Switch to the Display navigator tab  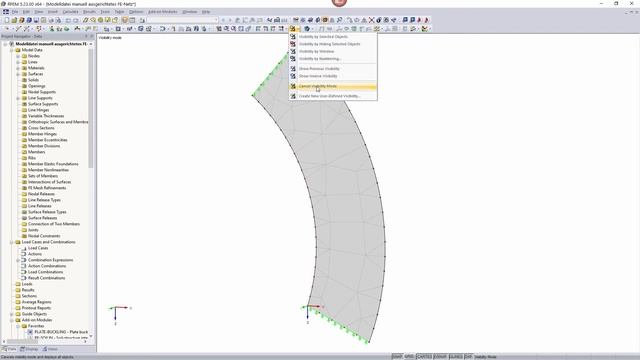29,349
